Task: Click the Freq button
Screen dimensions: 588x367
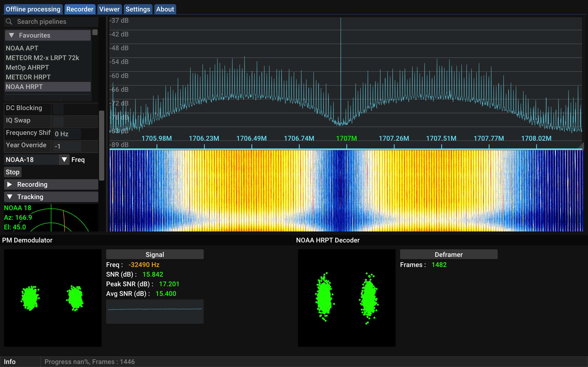Action: tap(78, 160)
